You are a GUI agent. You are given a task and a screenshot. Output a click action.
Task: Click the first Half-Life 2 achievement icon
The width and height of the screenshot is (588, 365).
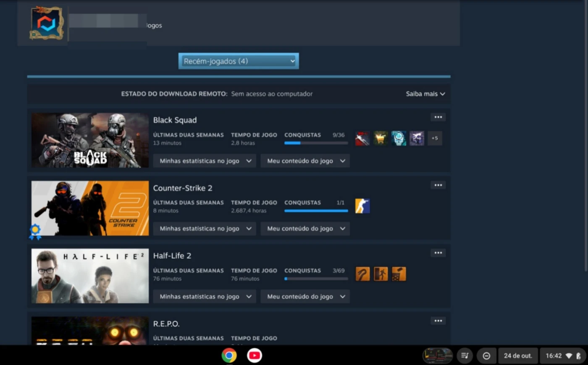click(362, 274)
